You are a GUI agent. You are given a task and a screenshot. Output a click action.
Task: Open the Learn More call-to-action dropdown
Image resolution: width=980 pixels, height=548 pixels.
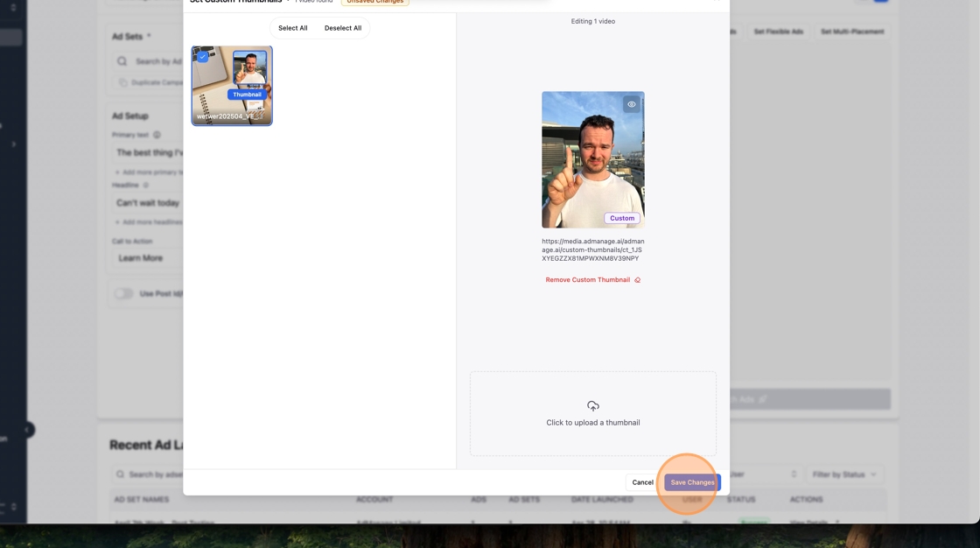pyautogui.click(x=147, y=257)
